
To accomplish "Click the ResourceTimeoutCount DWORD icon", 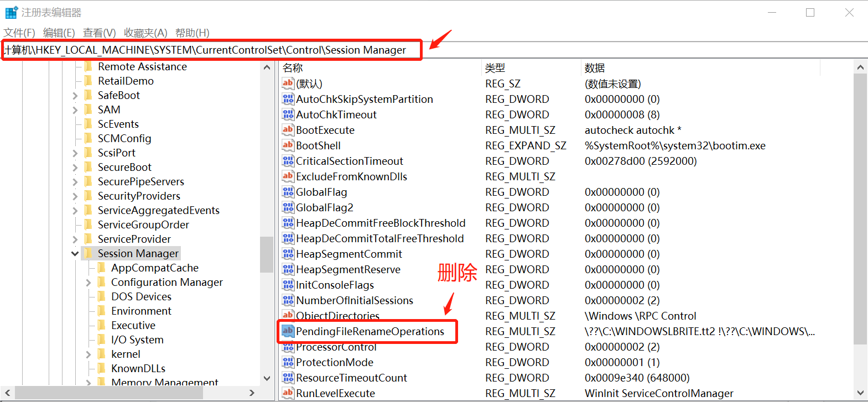I will tap(288, 378).
